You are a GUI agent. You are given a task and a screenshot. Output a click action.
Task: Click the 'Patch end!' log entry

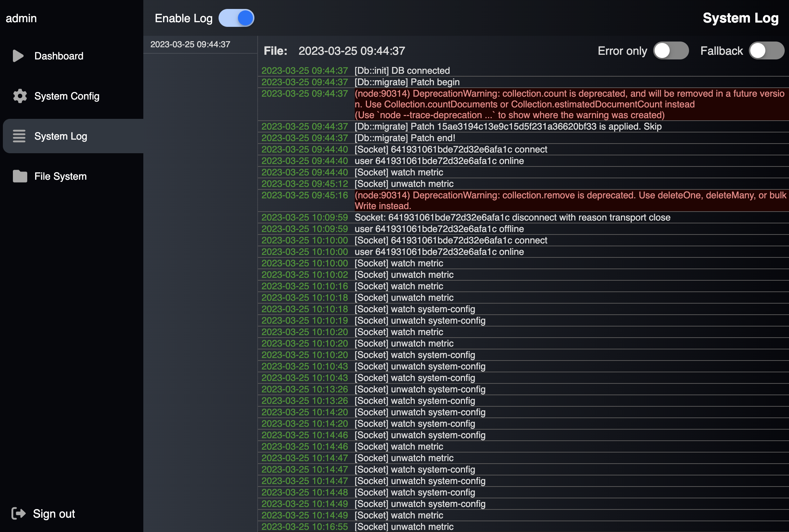[x=405, y=138]
